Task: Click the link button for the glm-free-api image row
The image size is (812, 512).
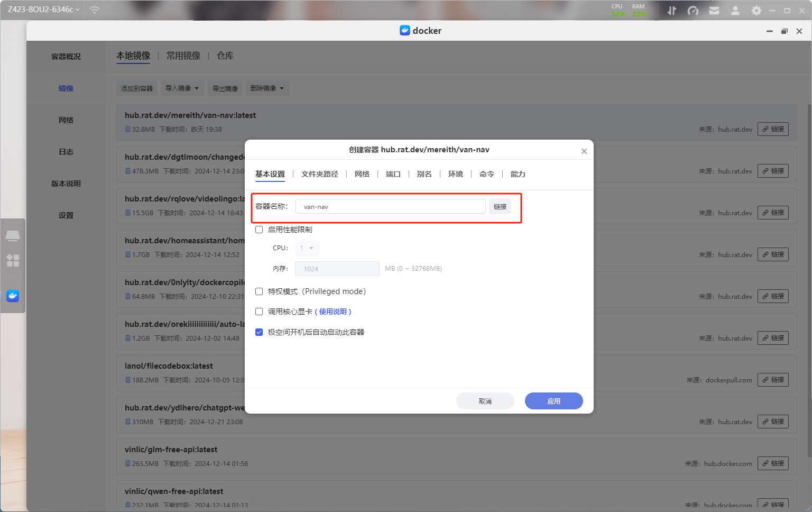Action: 773,463
